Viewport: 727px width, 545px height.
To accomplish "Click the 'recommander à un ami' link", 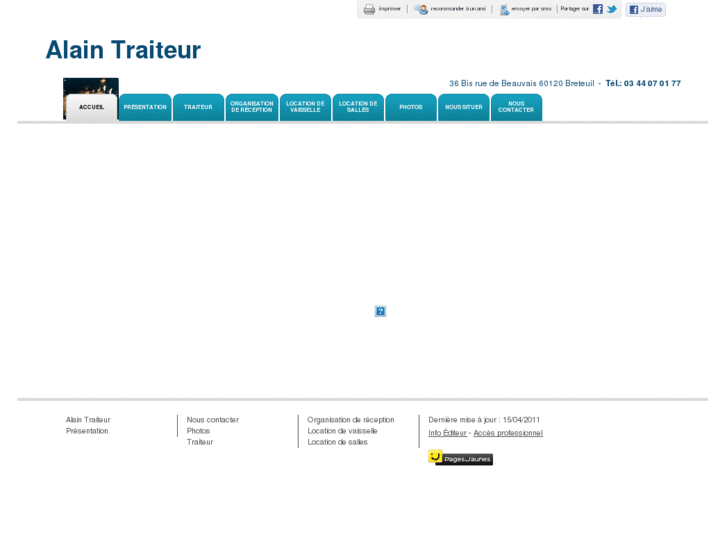I will click(458, 9).
